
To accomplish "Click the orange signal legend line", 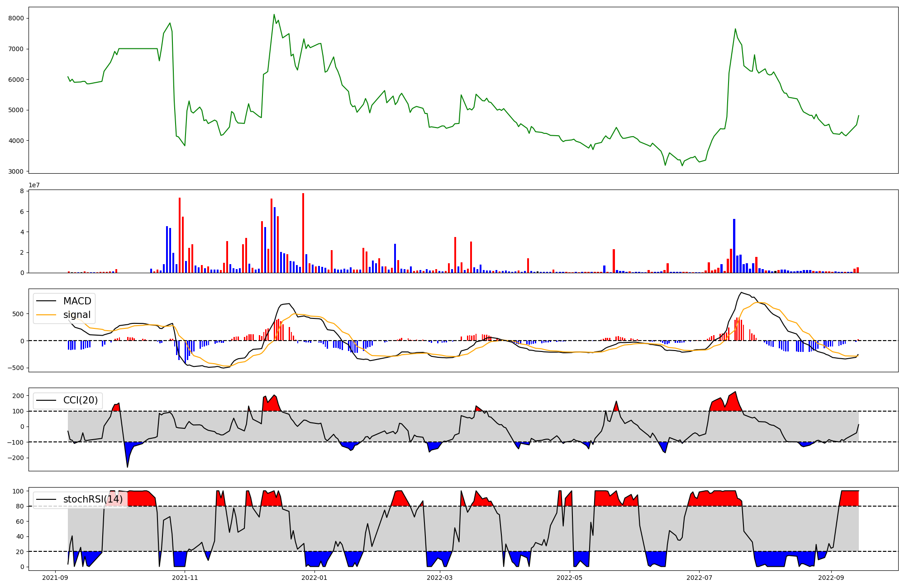I will [46, 315].
